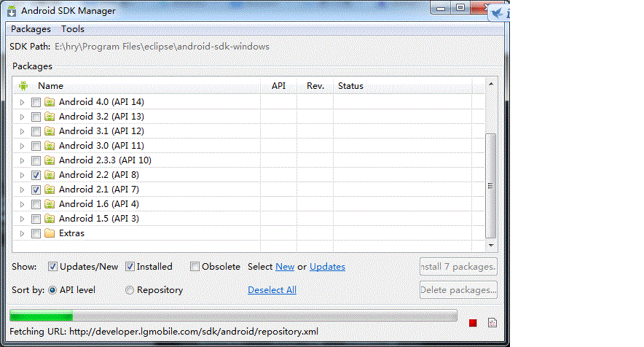
Task: Click the Android robot icon in Name header
Action: 23,85
